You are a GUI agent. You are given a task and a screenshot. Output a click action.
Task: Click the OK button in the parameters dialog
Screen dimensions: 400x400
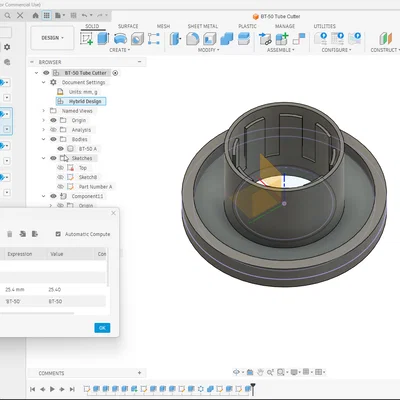pyautogui.click(x=102, y=328)
